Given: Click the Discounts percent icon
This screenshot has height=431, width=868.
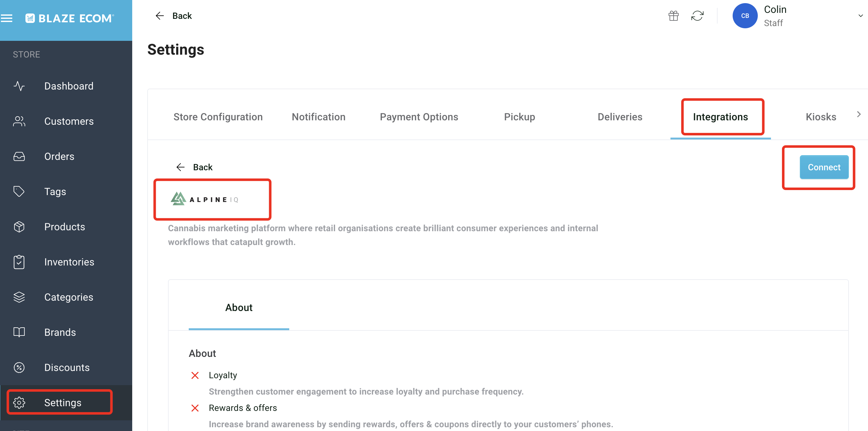Looking at the screenshot, I should click(19, 368).
